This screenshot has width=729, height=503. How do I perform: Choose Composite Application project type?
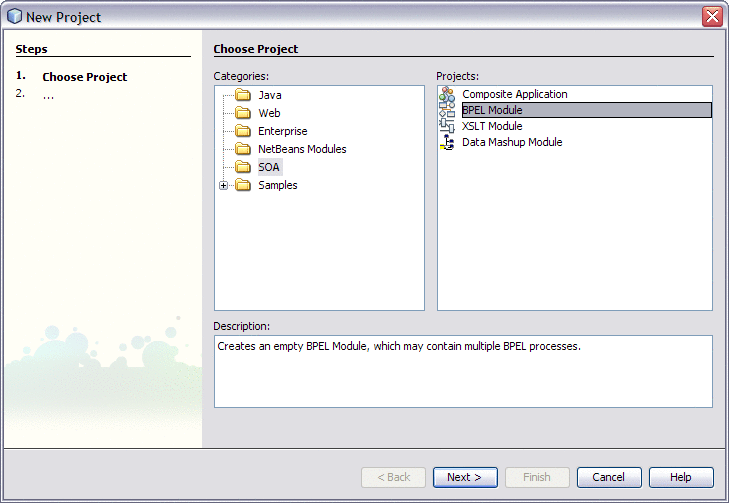(x=515, y=94)
